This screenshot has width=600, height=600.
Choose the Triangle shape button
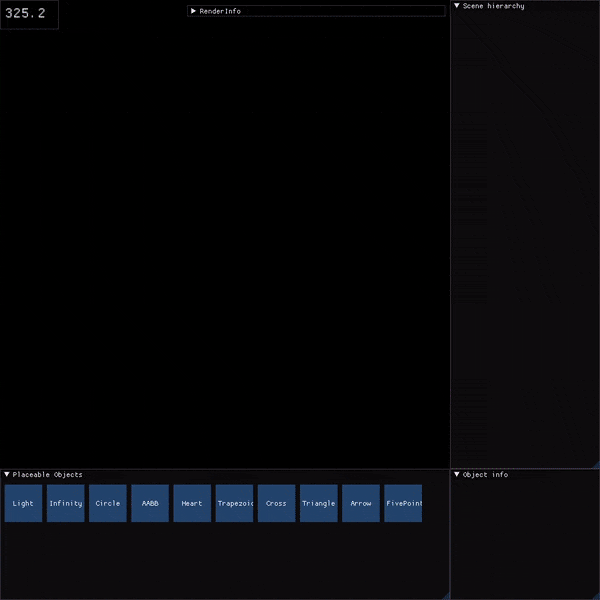[318, 503]
